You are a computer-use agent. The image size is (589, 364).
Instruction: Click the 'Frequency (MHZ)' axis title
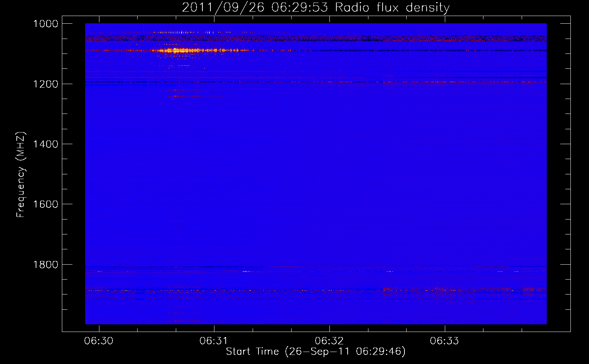click(x=21, y=175)
